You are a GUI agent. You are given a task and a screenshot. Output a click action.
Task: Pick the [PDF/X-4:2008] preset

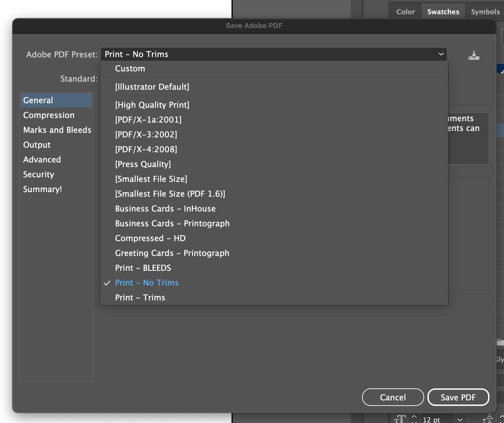(x=274, y=149)
